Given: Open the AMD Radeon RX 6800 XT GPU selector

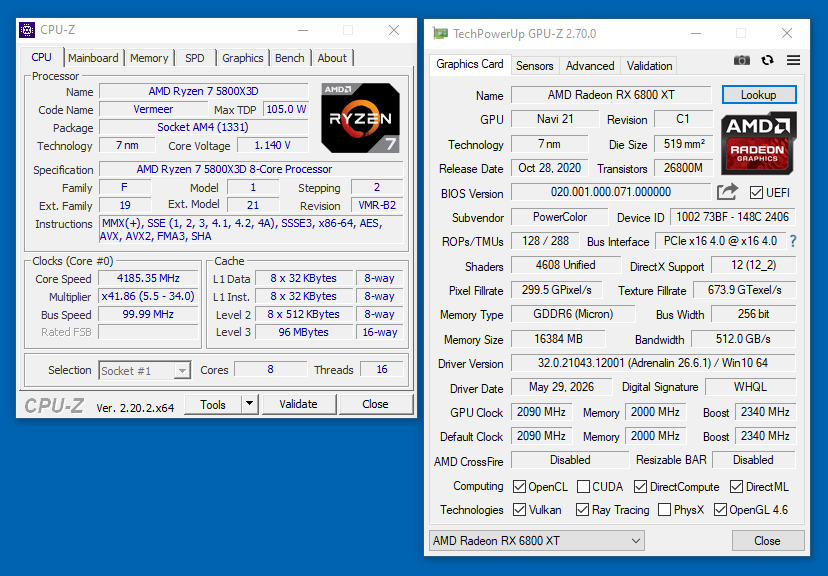Looking at the screenshot, I should 537,541.
